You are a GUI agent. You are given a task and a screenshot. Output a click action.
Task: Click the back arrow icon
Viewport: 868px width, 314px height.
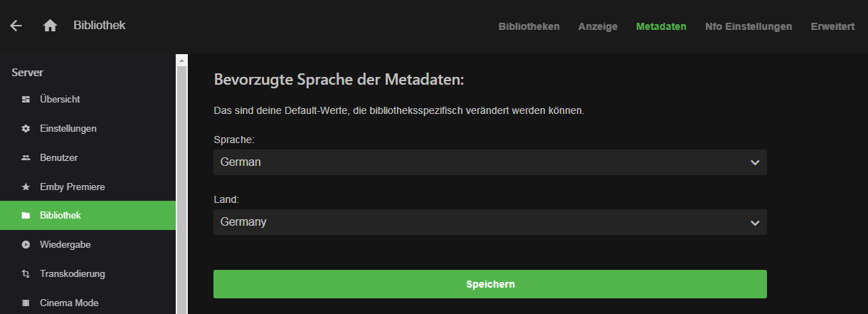(x=16, y=26)
